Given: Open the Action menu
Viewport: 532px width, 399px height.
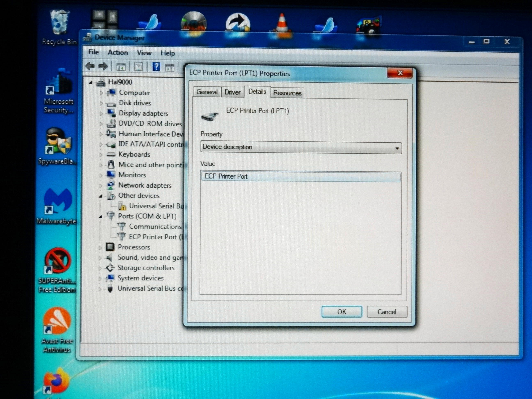Looking at the screenshot, I should tap(118, 52).
